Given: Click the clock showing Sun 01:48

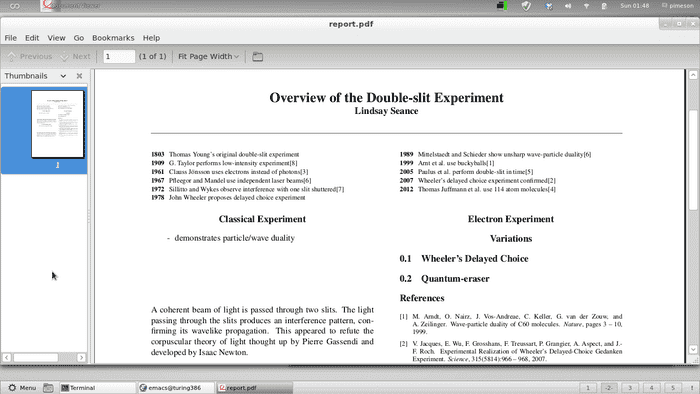Looking at the screenshot, I should pos(634,6).
